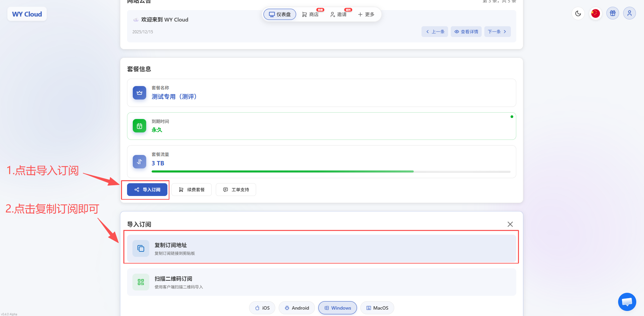Open the user profile icon

pos(630,13)
